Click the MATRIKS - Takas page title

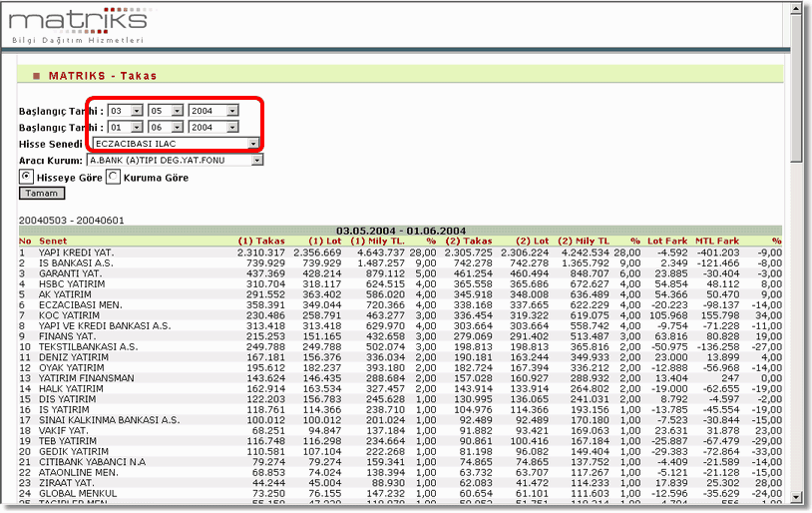[102, 76]
